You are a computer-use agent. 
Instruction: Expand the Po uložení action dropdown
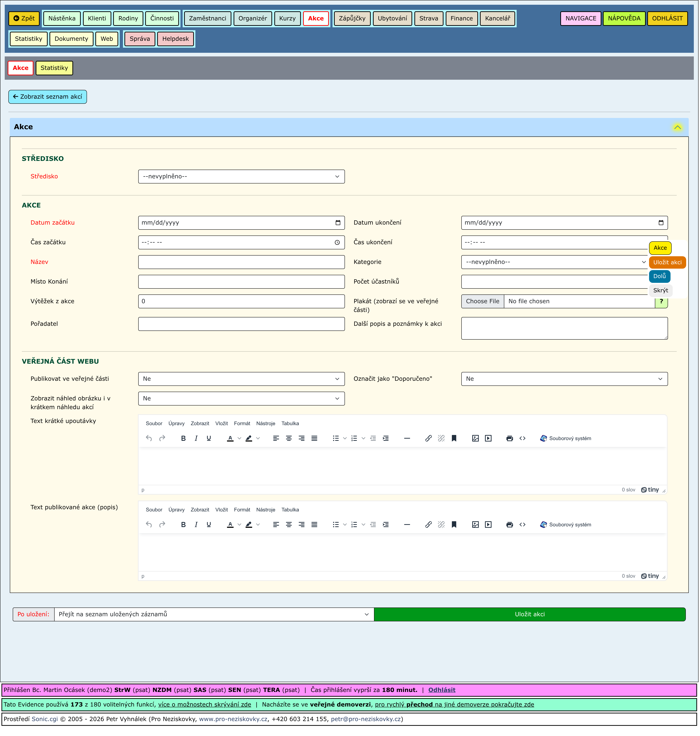pos(214,614)
